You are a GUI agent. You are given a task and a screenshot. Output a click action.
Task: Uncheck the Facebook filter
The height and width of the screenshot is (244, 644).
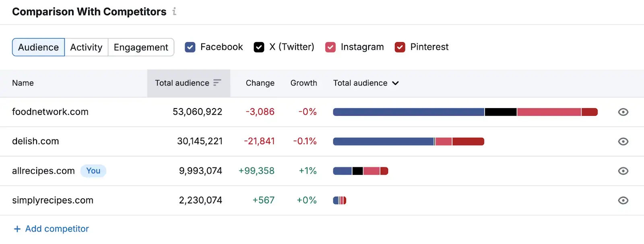coord(190,47)
